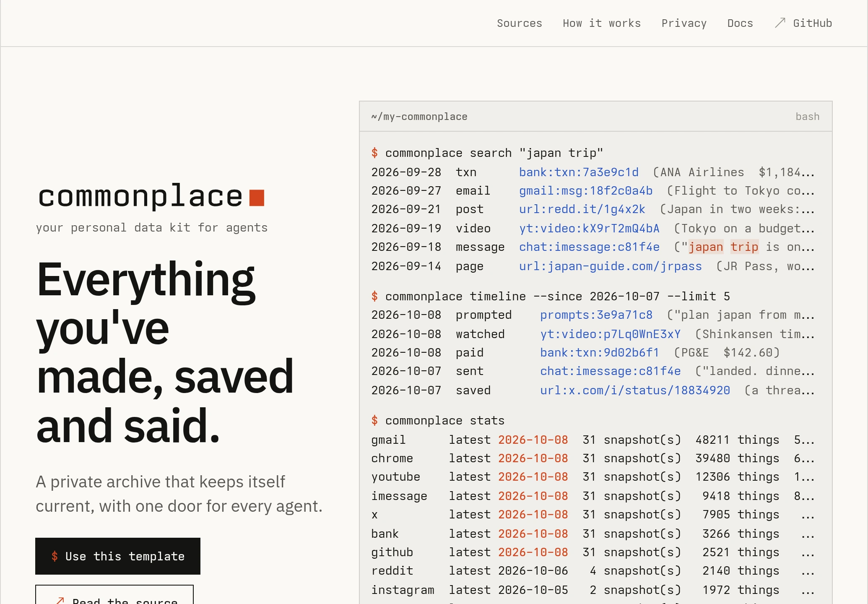
Task: Click the bank row in stats
Action: [x=593, y=534]
